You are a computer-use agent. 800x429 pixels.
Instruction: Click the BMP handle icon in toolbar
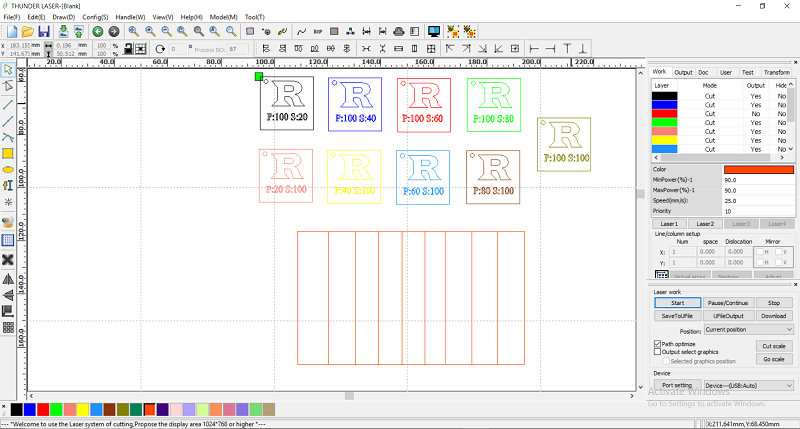(x=318, y=32)
